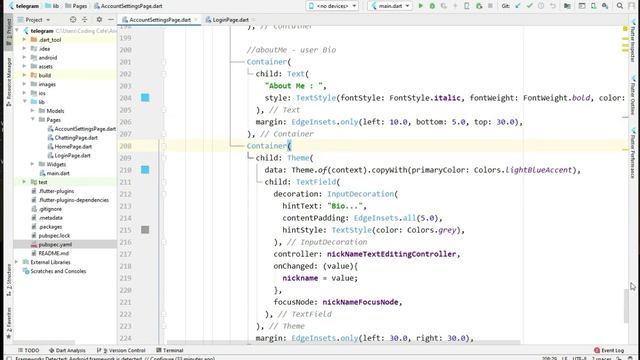Viewport: 640px width, 360px height.
Task: Click the Git update project arrow
Action: tap(518, 6)
